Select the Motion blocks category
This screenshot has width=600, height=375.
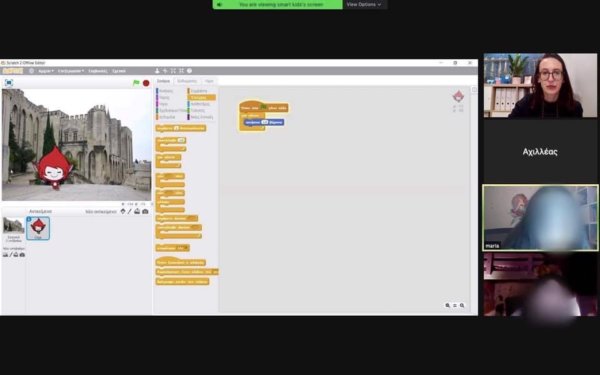(x=165, y=91)
